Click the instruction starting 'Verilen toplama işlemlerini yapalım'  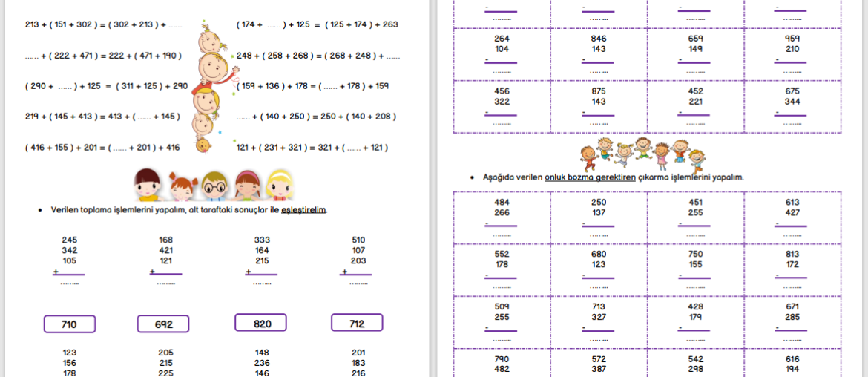[x=188, y=210]
